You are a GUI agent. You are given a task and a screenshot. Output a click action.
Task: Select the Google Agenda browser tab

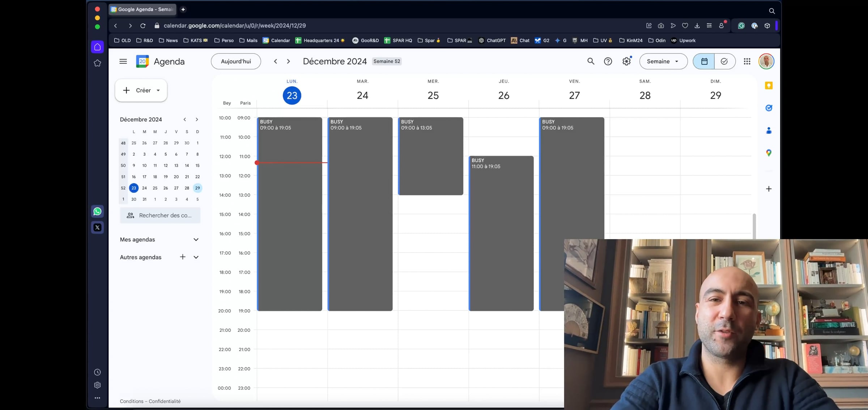click(x=142, y=9)
